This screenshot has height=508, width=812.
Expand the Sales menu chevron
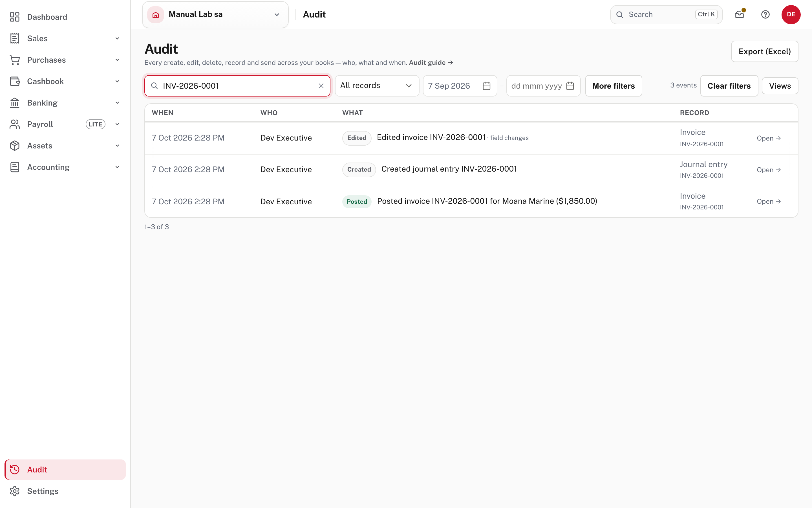point(118,38)
